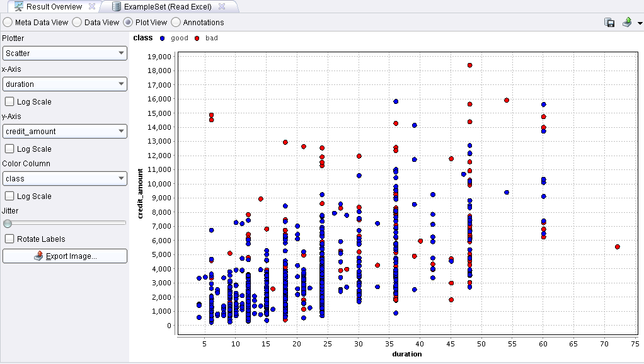
Task: Click the save results disk icon
Action: (609, 23)
